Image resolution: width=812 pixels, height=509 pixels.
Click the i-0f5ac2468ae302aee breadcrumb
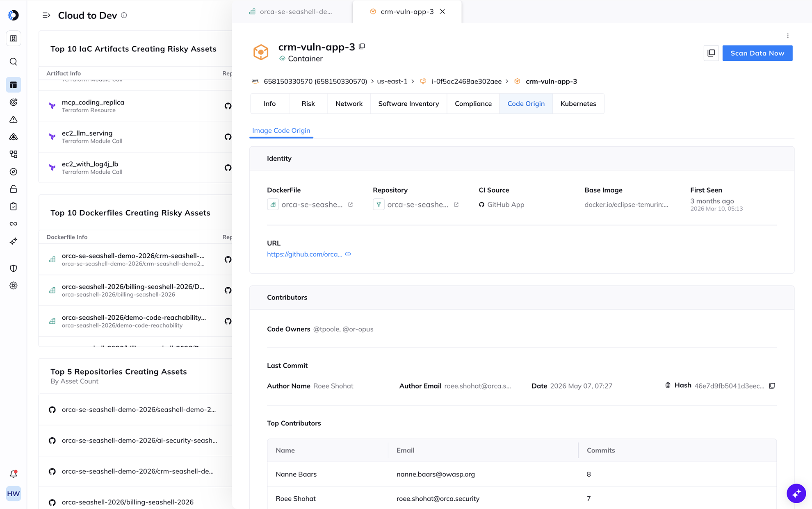coord(466,82)
